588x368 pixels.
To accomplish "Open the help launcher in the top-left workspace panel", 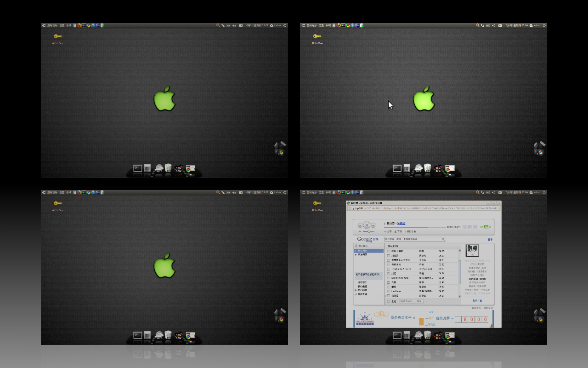I will 93,25.
